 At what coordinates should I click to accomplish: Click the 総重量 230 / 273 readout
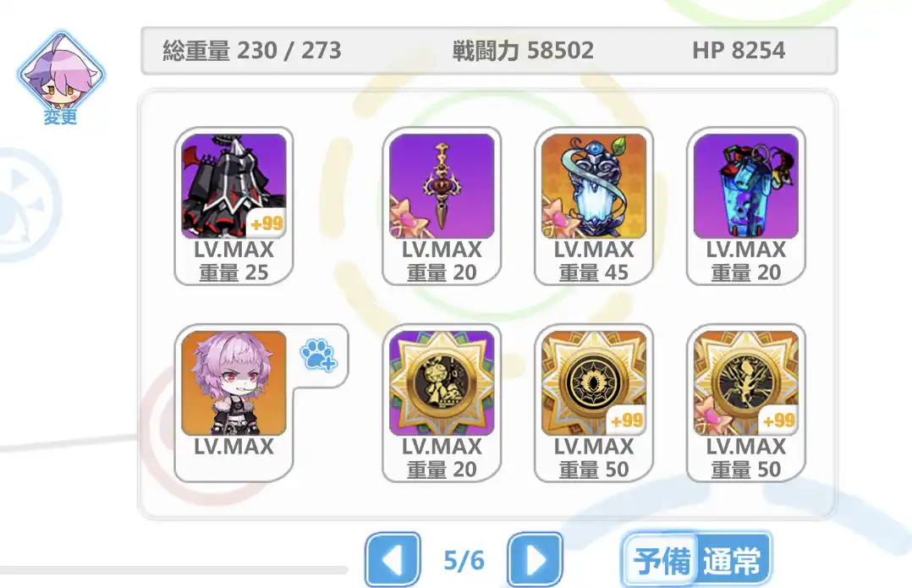[252, 51]
